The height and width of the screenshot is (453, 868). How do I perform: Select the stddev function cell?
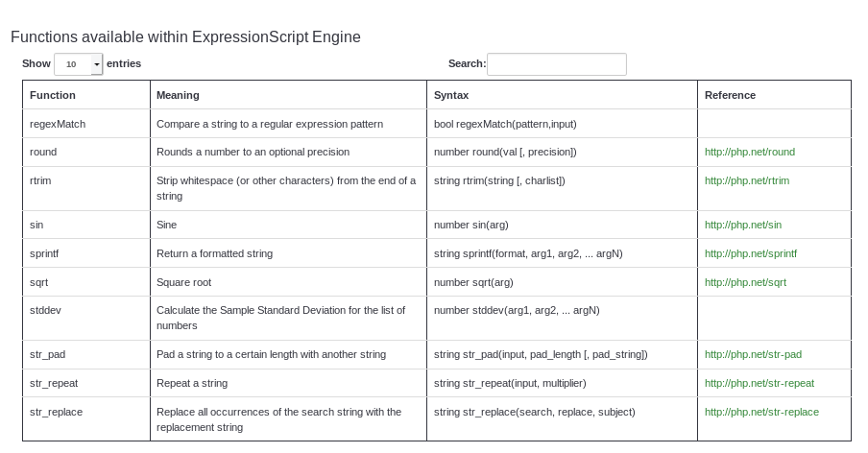click(x=45, y=310)
